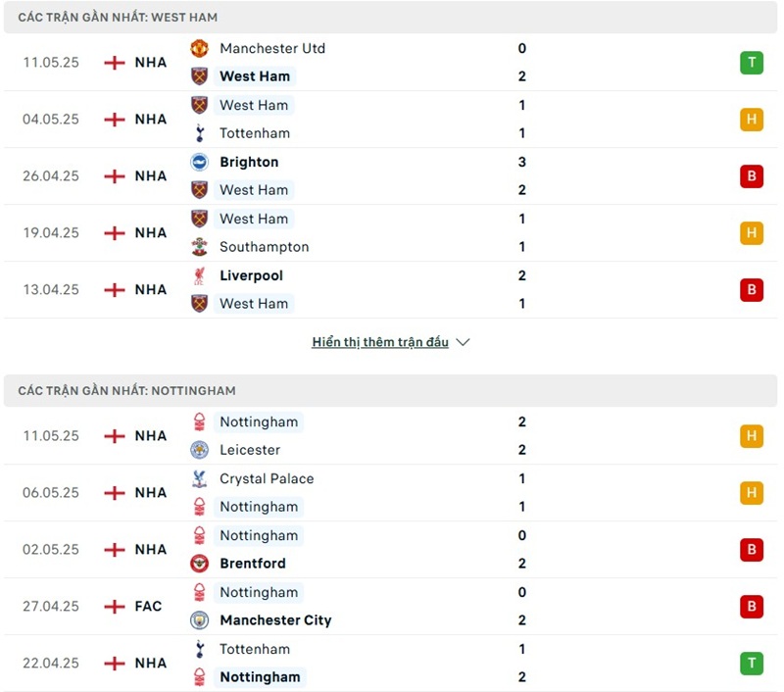This screenshot has width=784, height=692.
Task: Click England flag on 11.05.25 West Ham row
Action: pyautogui.click(x=115, y=63)
